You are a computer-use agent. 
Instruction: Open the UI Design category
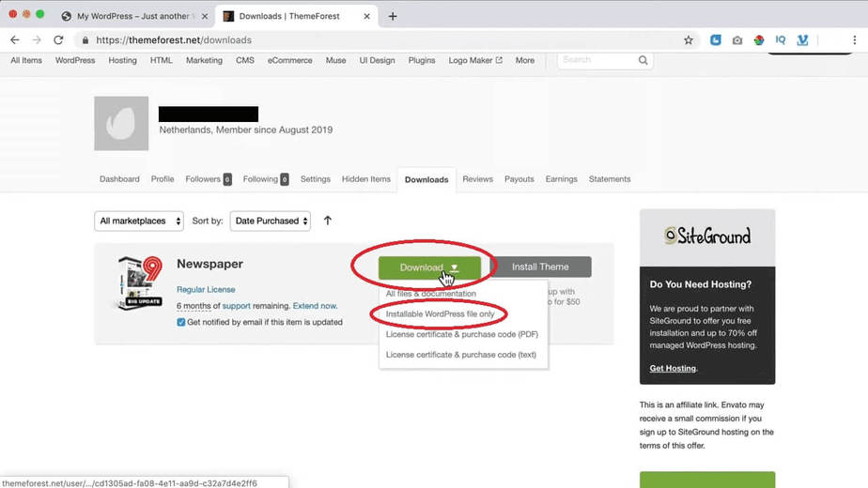click(x=377, y=60)
